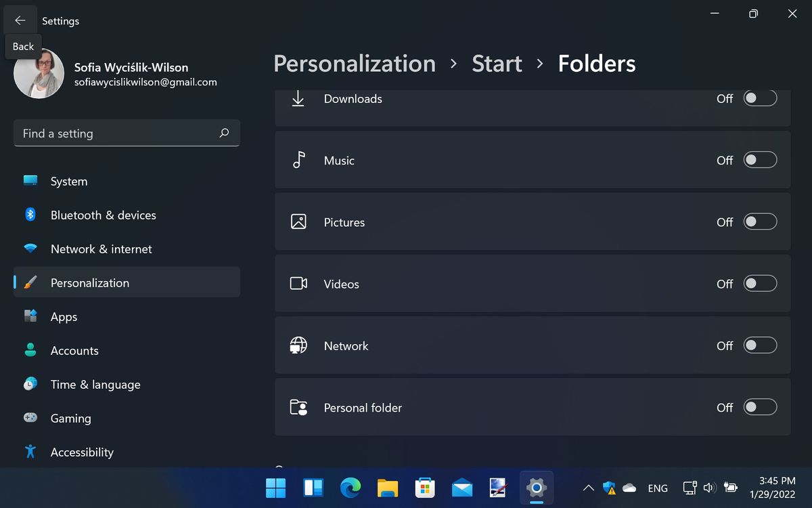812x508 pixels.
Task: Go to the Personalization breadcrumb
Action: (x=354, y=63)
